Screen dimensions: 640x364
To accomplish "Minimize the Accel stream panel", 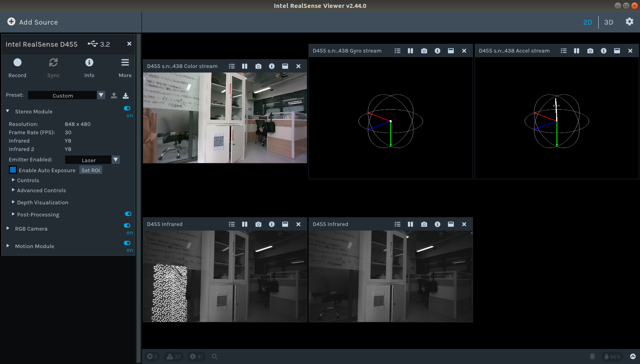I will point(617,51).
